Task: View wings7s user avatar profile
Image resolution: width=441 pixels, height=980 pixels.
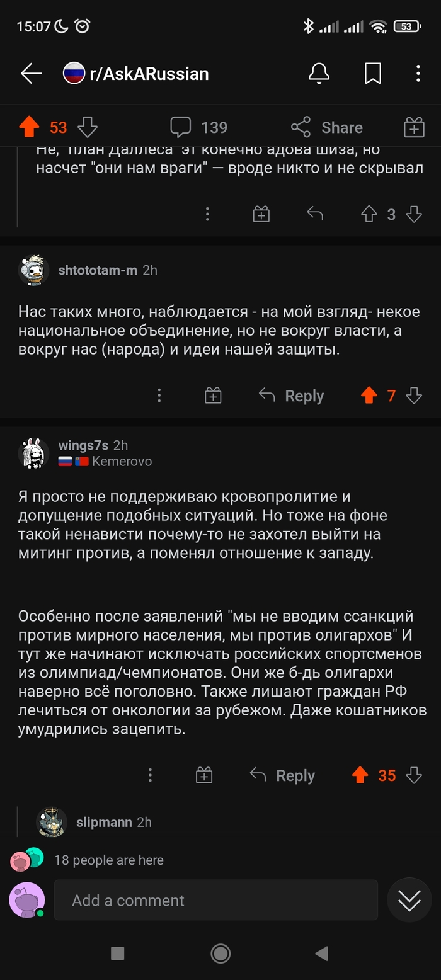Action: coord(33,452)
